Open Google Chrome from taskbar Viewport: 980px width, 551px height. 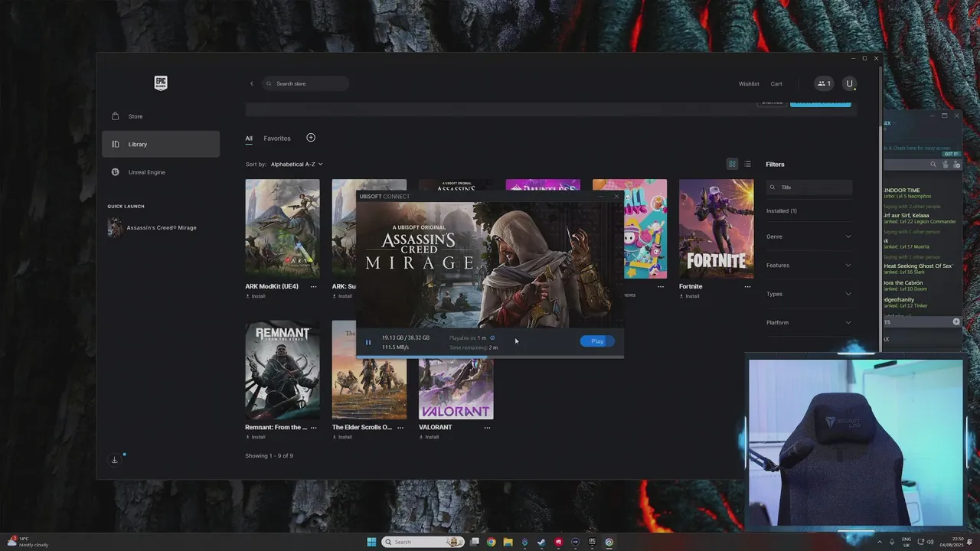[491, 542]
